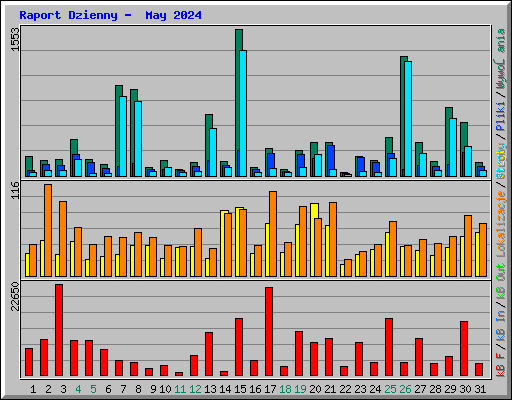512x400 pixels.
Task: Click the 1553 axis value label
Action: 15,39
